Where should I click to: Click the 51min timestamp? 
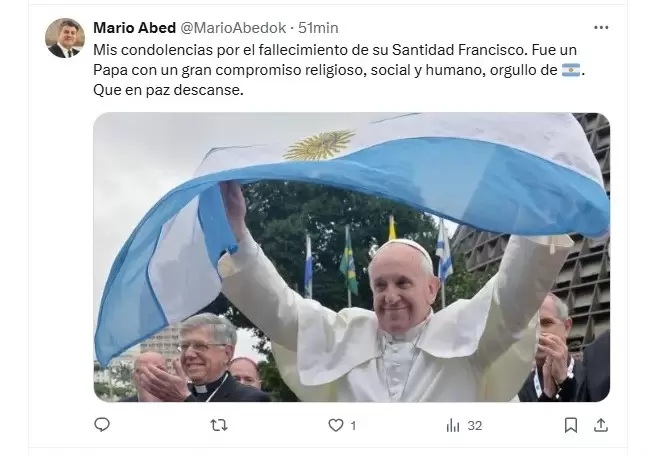tap(318, 28)
